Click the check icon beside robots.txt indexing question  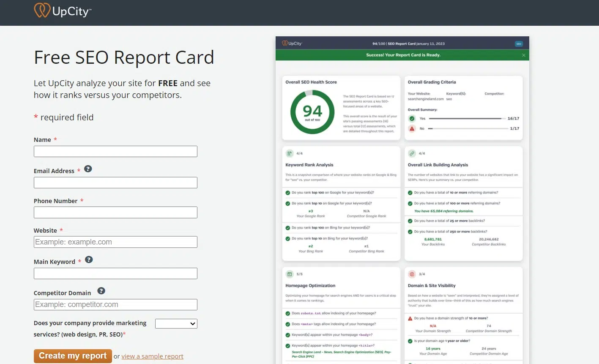[288, 313]
